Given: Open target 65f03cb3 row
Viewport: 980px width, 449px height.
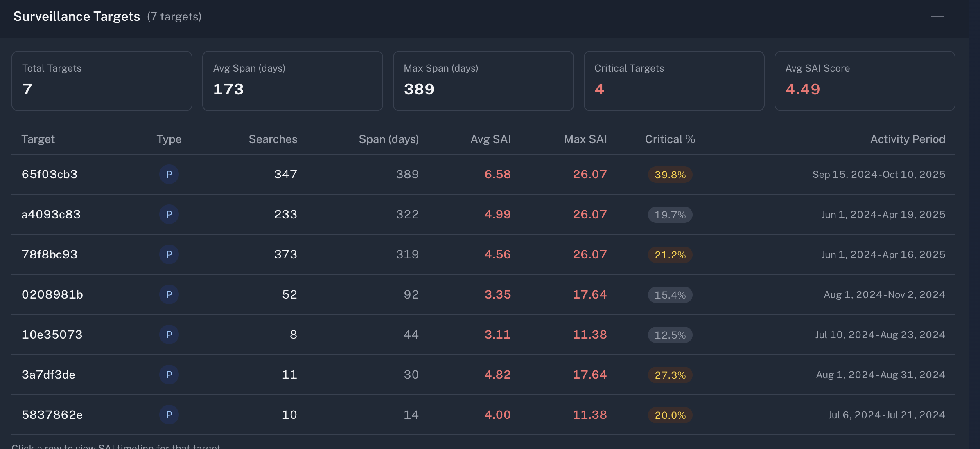Looking at the screenshot, I should [50, 175].
